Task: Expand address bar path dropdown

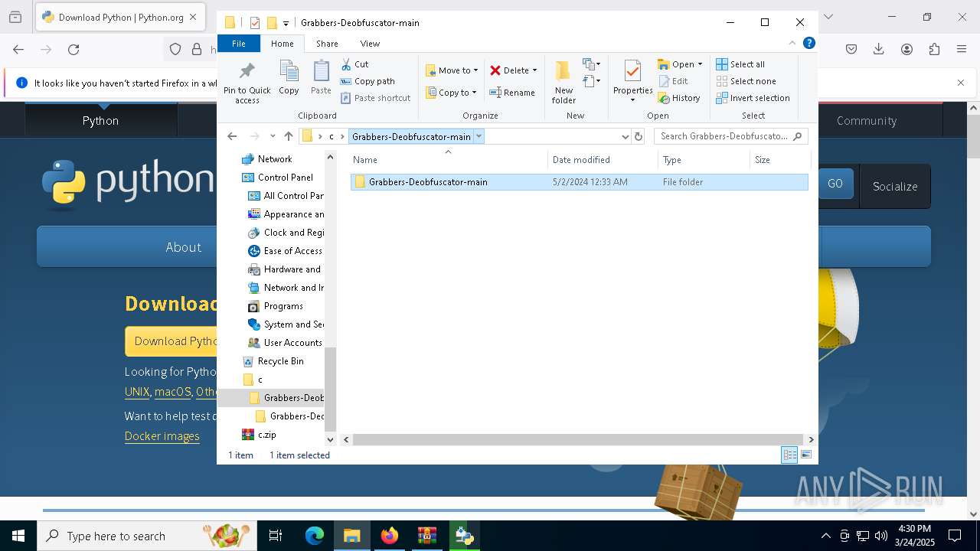Action: click(479, 136)
